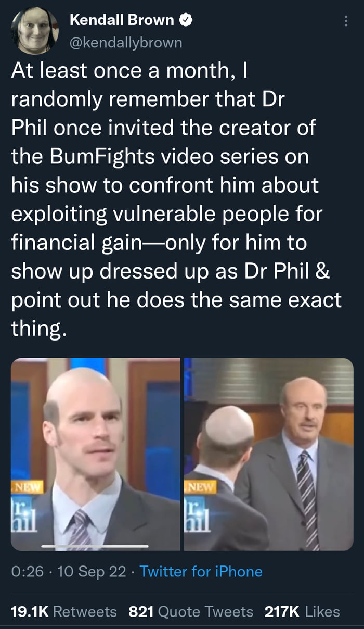Open the left image of the bald guest

[x=95, y=455]
